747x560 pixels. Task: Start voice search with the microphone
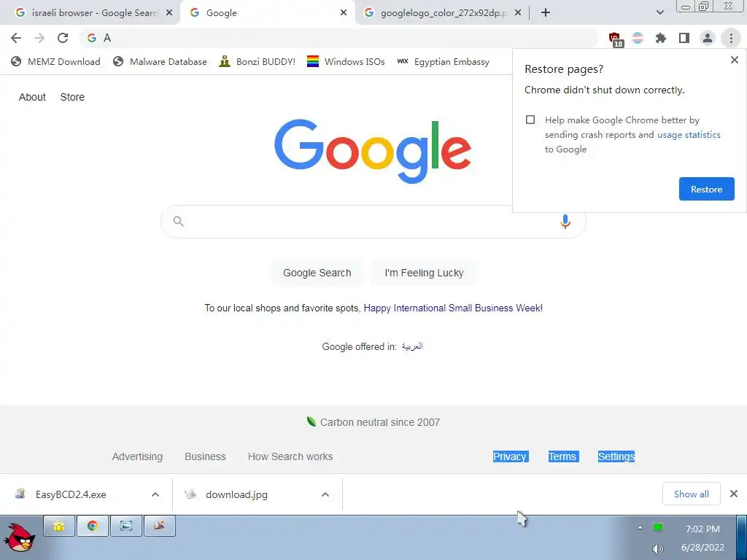click(x=565, y=222)
